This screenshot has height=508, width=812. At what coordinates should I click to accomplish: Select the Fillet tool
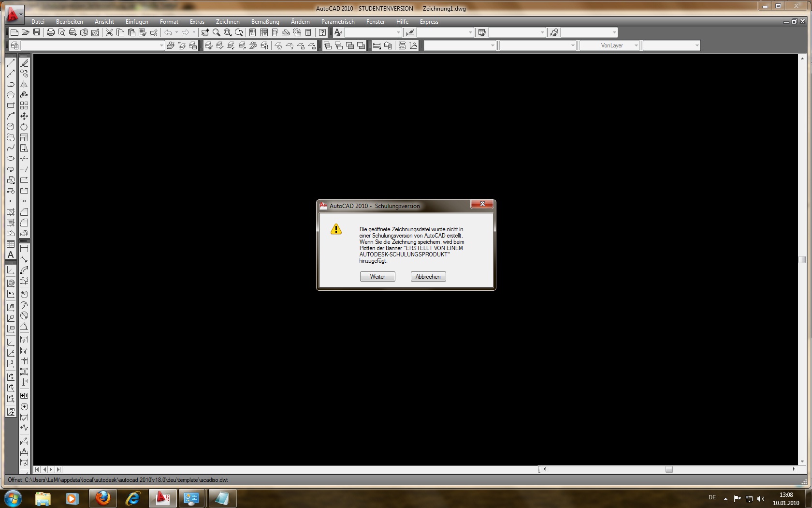[24, 223]
